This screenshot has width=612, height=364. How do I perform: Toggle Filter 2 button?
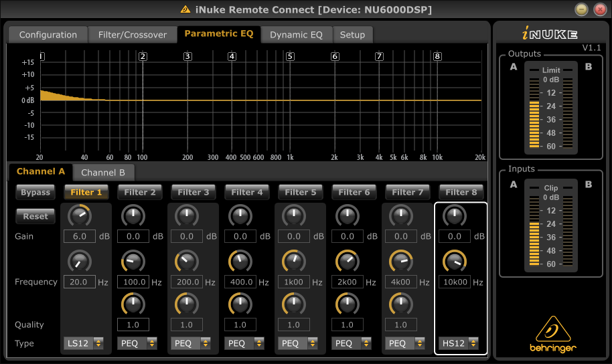click(x=140, y=192)
